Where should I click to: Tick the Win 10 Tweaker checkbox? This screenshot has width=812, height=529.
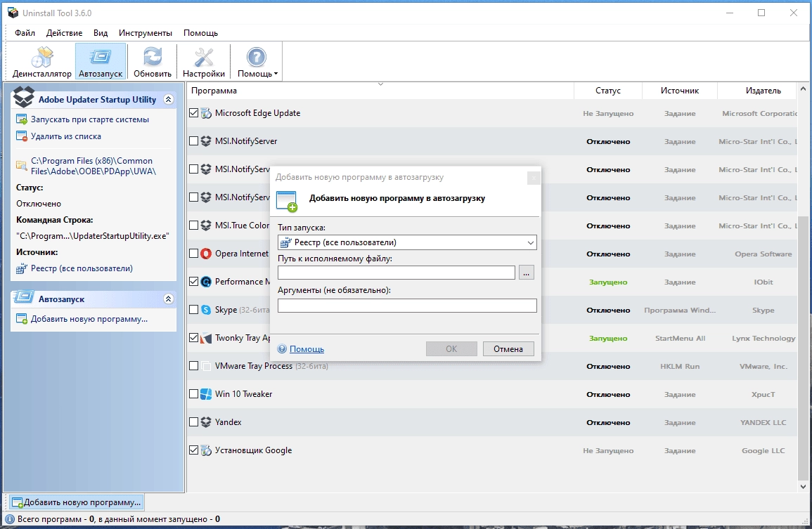coord(193,394)
